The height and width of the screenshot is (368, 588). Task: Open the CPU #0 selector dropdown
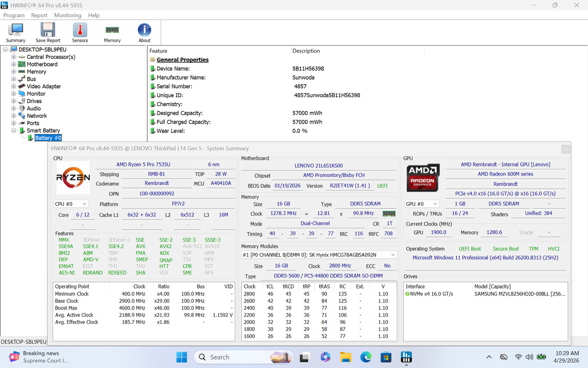pyautogui.click(x=71, y=204)
